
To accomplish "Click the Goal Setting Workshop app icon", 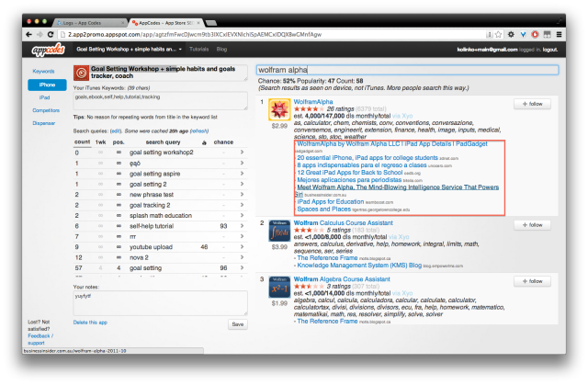I will click(x=81, y=74).
